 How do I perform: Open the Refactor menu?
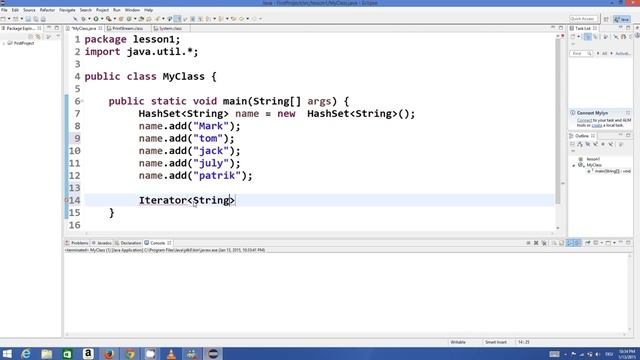click(x=47, y=10)
